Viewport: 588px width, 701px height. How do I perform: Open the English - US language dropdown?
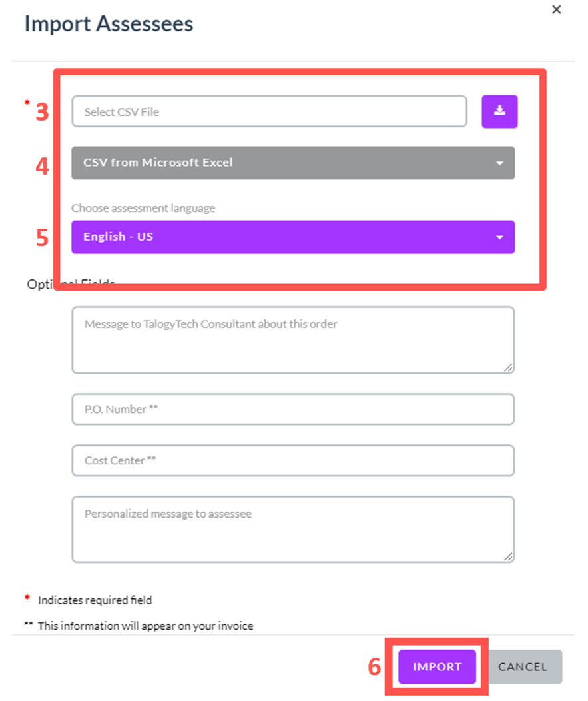293,237
